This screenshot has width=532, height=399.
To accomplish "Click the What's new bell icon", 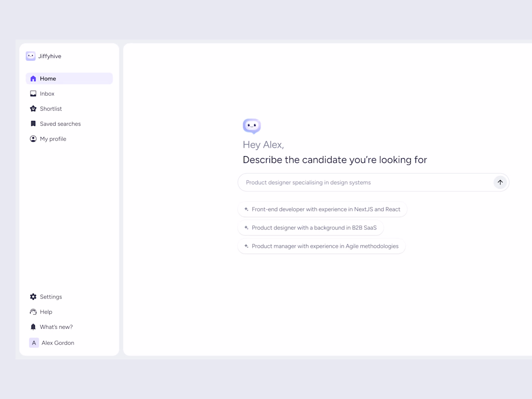I will (x=33, y=327).
